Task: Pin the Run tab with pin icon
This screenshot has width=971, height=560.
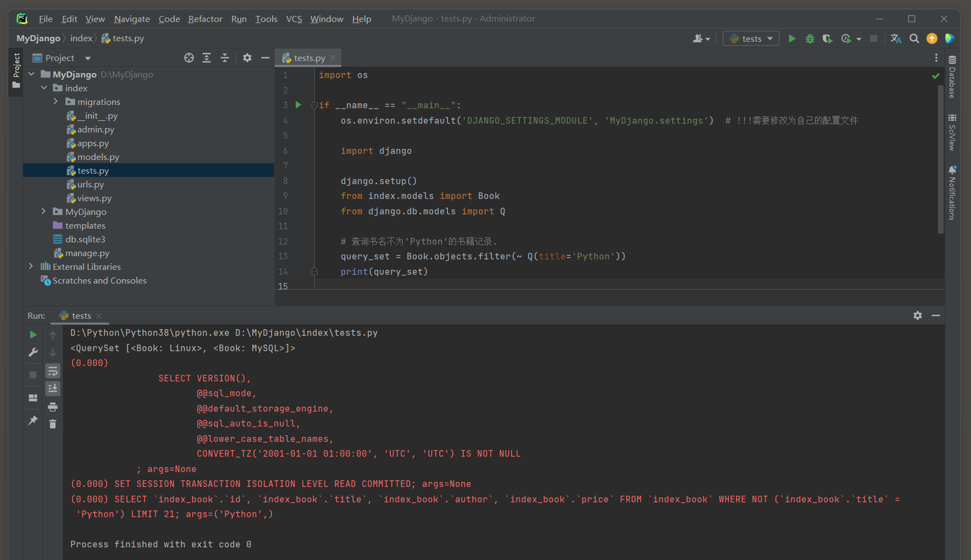Action: click(x=33, y=420)
